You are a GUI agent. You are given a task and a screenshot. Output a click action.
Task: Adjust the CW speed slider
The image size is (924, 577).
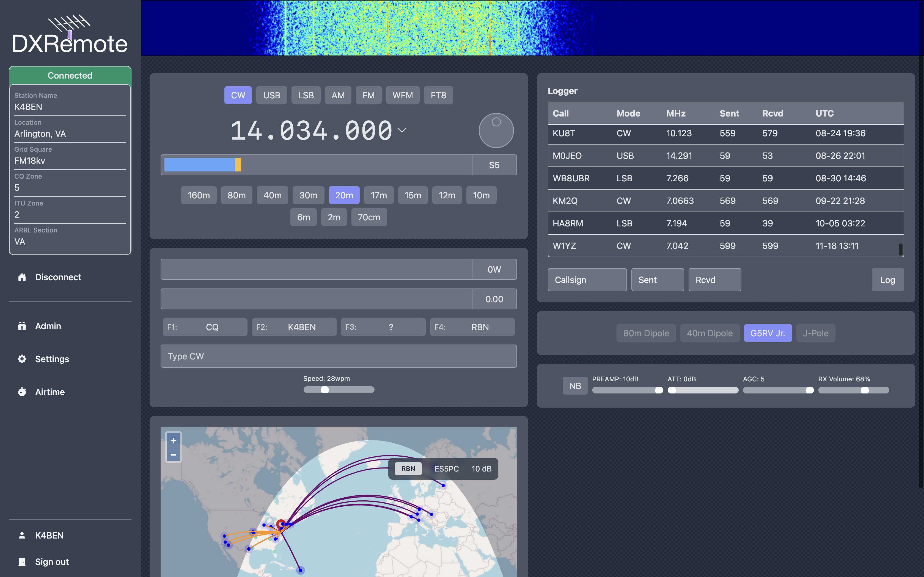coord(324,390)
